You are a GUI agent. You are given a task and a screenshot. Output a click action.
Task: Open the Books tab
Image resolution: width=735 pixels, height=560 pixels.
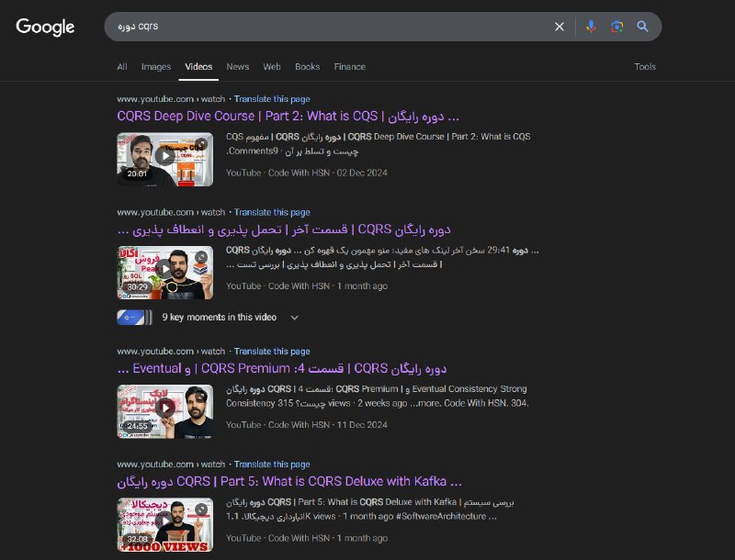tap(307, 66)
